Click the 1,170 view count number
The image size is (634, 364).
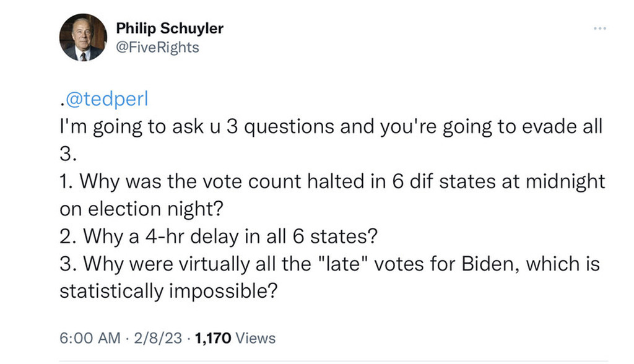click(x=213, y=338)
